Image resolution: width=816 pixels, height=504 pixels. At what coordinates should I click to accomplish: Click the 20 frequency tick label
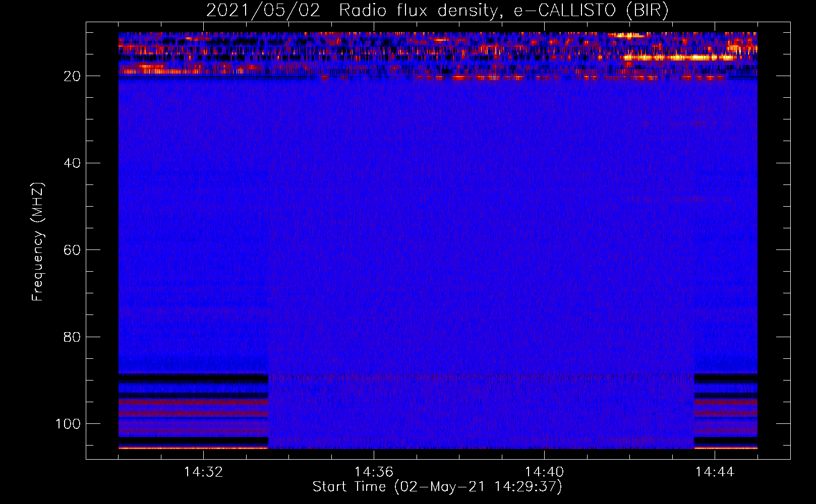72,76
